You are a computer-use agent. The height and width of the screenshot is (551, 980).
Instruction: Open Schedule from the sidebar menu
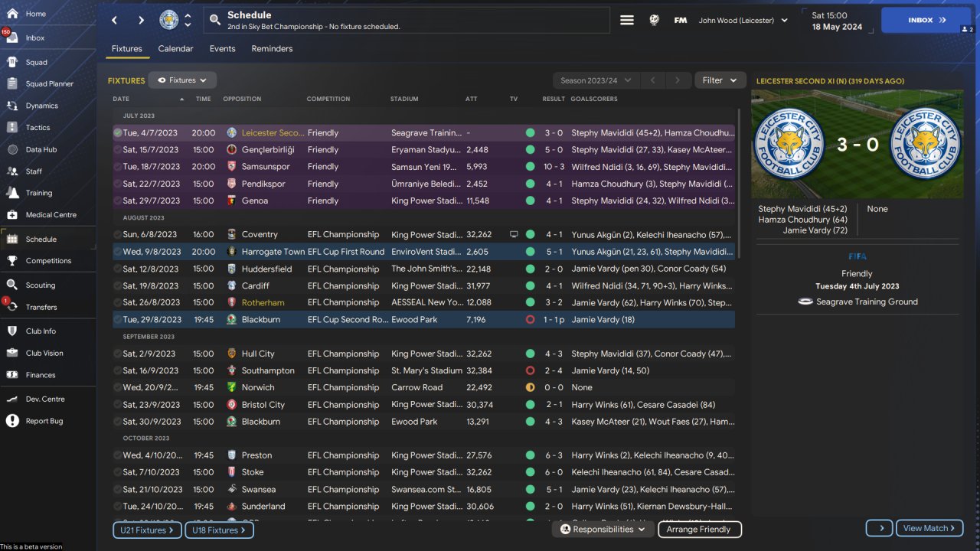[x=48, y=239]
